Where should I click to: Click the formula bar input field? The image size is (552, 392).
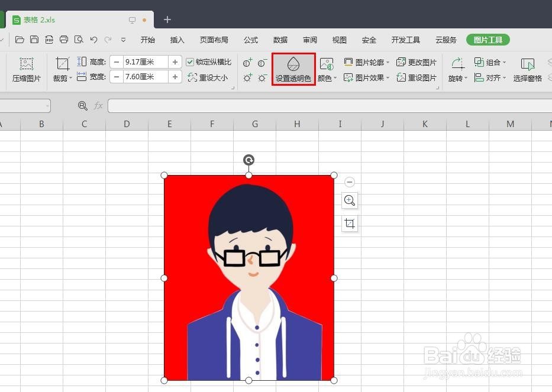pos(330,106)
